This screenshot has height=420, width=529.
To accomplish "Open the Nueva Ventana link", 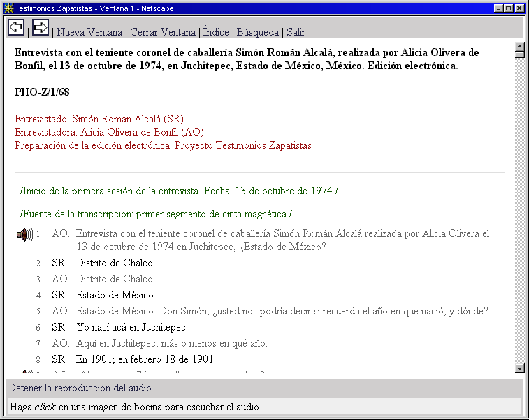I will pos(89,32).
